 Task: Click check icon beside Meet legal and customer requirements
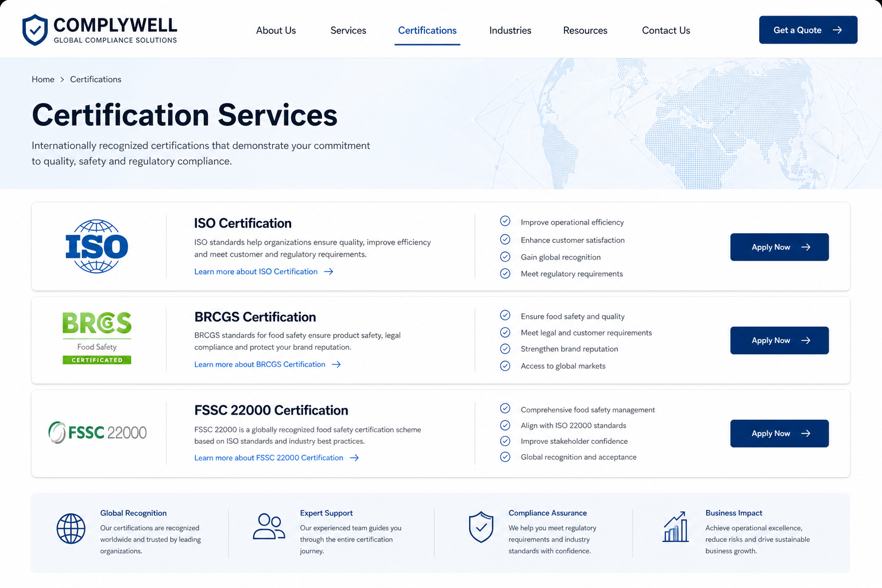(505, 332)
